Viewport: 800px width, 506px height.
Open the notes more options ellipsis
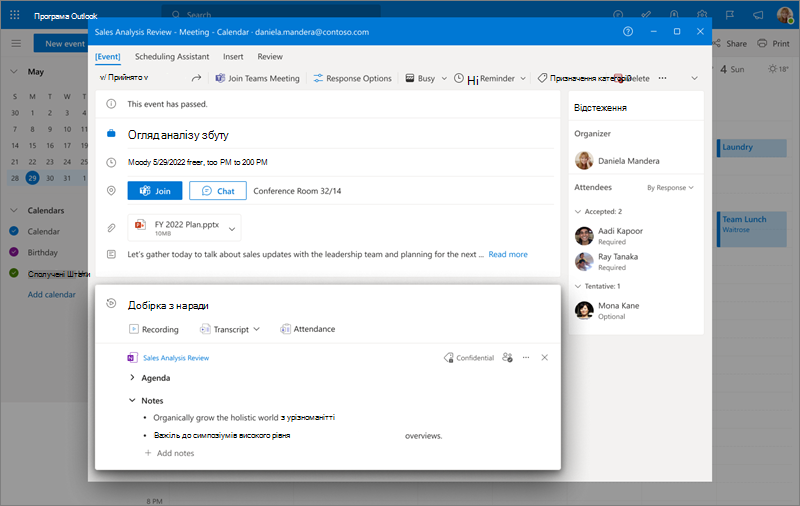click(x=526, y=358)
